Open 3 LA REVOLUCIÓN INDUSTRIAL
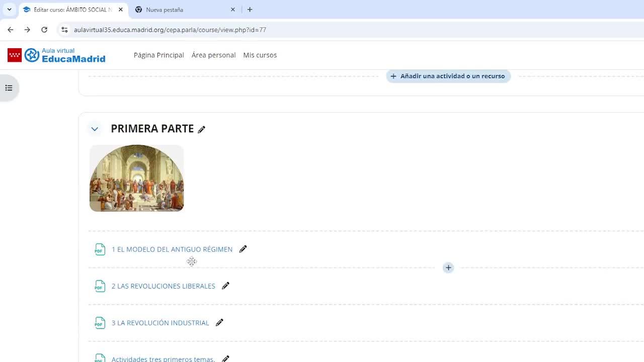Screen dimensions: 644x362 (x=160, y=323)
